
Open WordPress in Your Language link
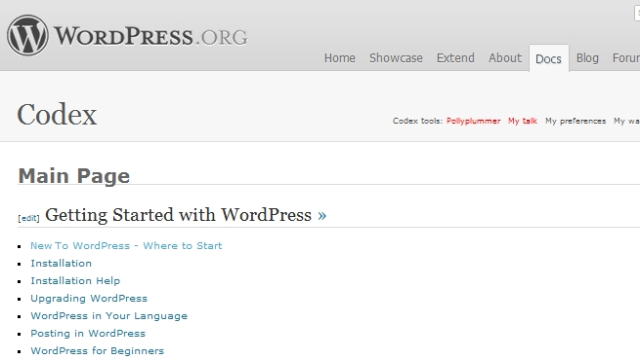pos(109,316)
